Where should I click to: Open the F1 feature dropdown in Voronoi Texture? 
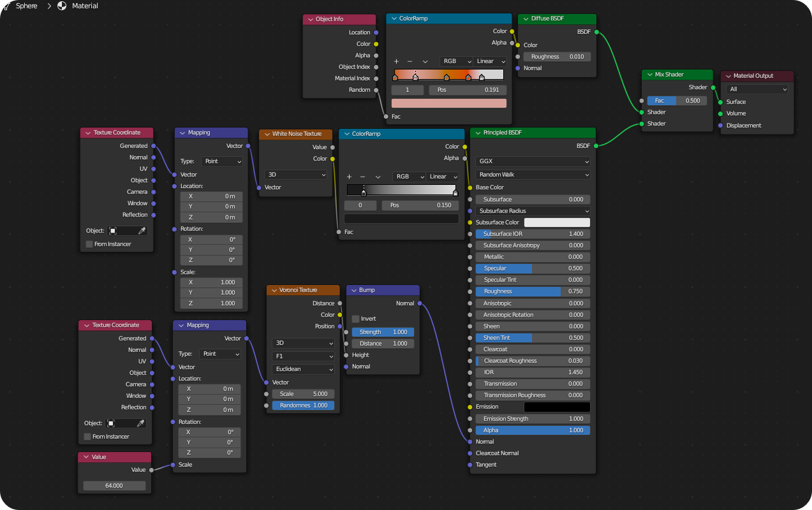point(303,356)
